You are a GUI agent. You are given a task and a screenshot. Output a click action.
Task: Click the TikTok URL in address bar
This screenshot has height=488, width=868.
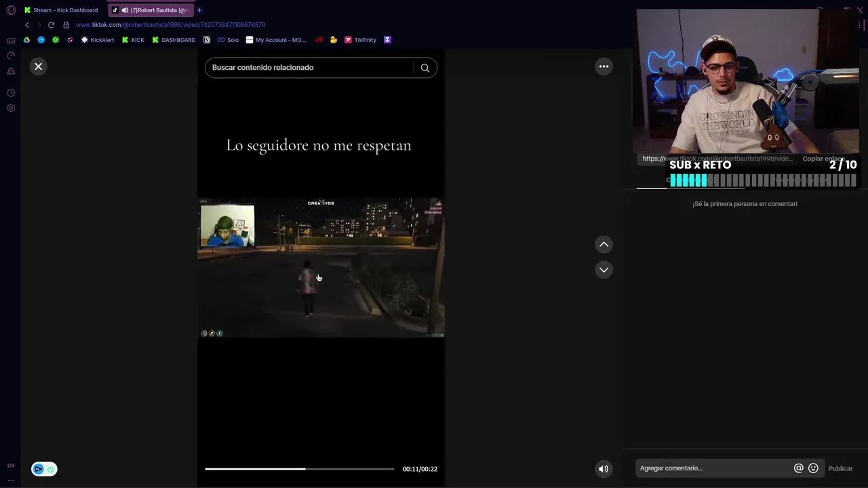click(170, 25)
